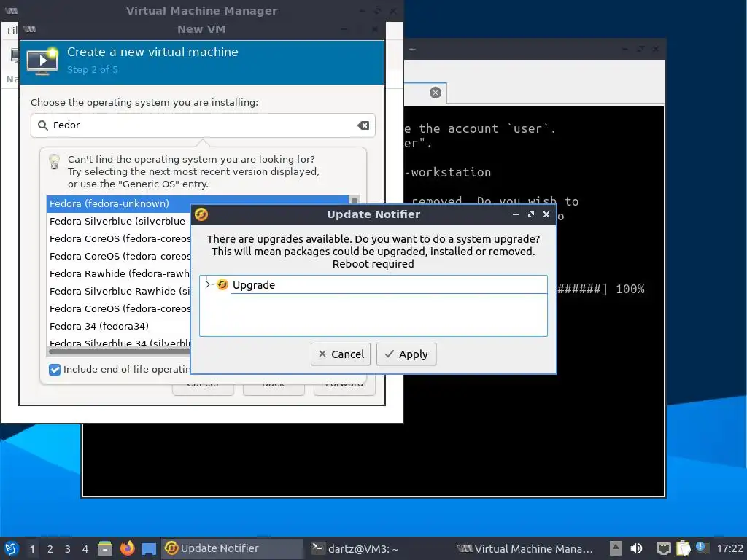Click the OS search field containing Fedor

click(203, 125)
